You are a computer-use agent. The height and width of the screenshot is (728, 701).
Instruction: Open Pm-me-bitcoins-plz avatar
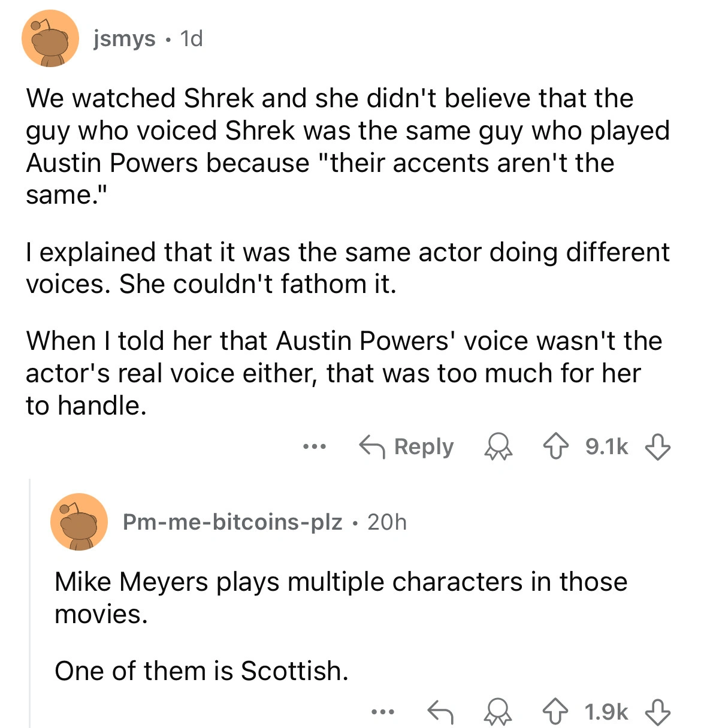(x=79, y=522)
